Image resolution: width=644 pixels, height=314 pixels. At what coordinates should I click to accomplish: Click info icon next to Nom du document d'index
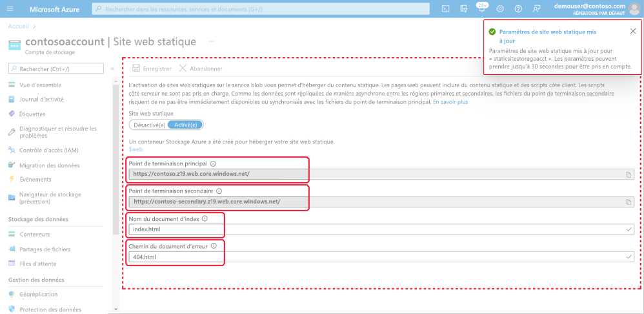click(x=205, y=218)
